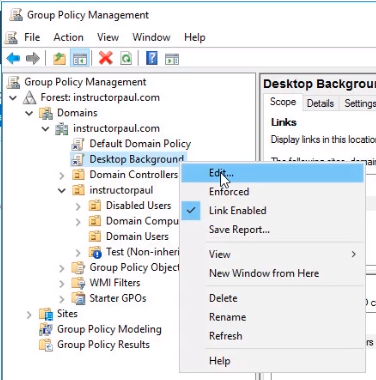Click the Group Policy Modeling icon

[46, 329]
